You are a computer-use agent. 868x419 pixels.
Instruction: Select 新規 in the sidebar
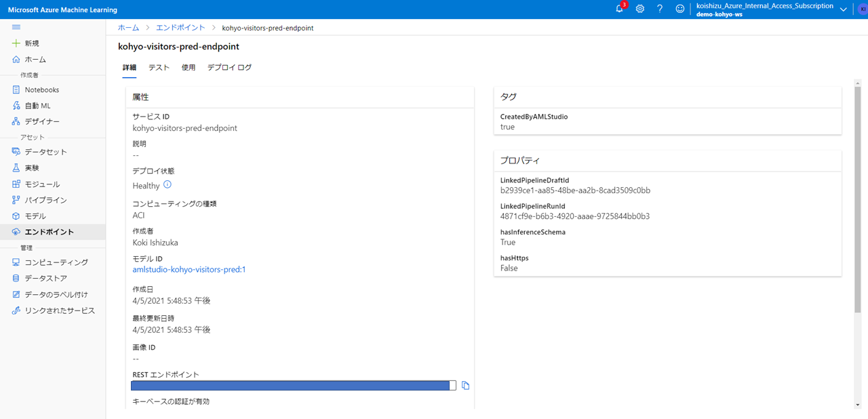(32, 43)
